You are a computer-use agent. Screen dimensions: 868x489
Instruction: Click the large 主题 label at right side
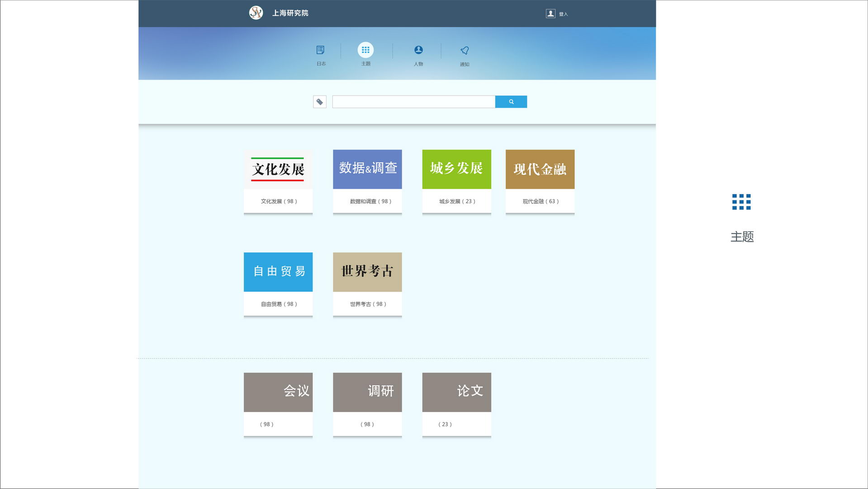coord(742,237)
